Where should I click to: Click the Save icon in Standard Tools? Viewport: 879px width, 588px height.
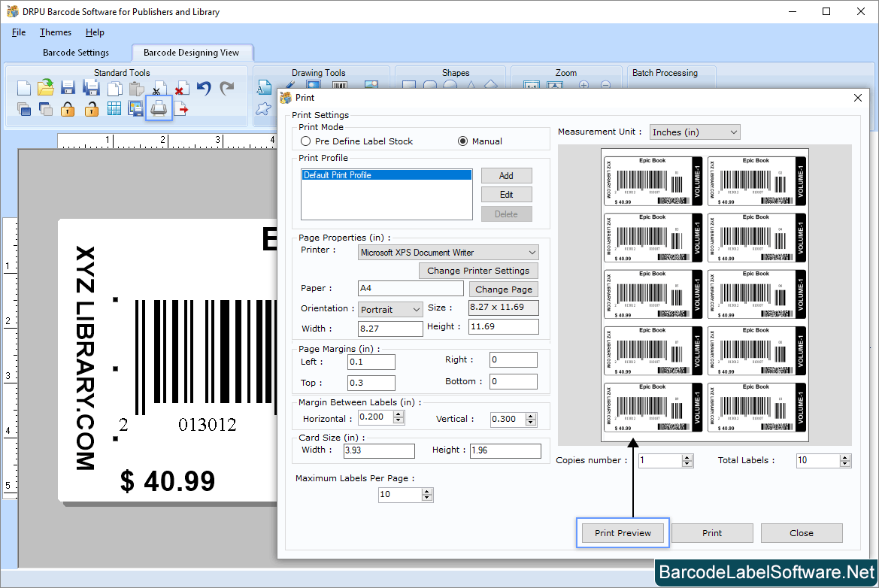(66, 88)
